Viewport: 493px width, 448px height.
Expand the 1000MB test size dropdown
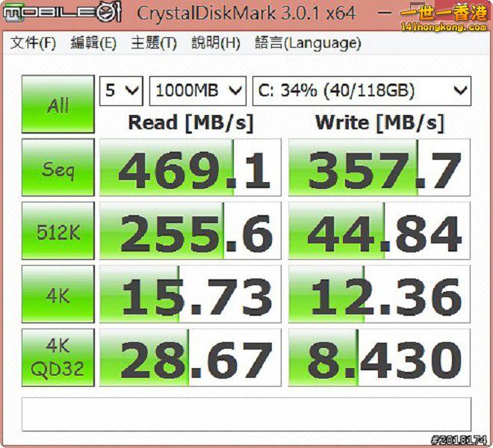click(x=198, y=91)
